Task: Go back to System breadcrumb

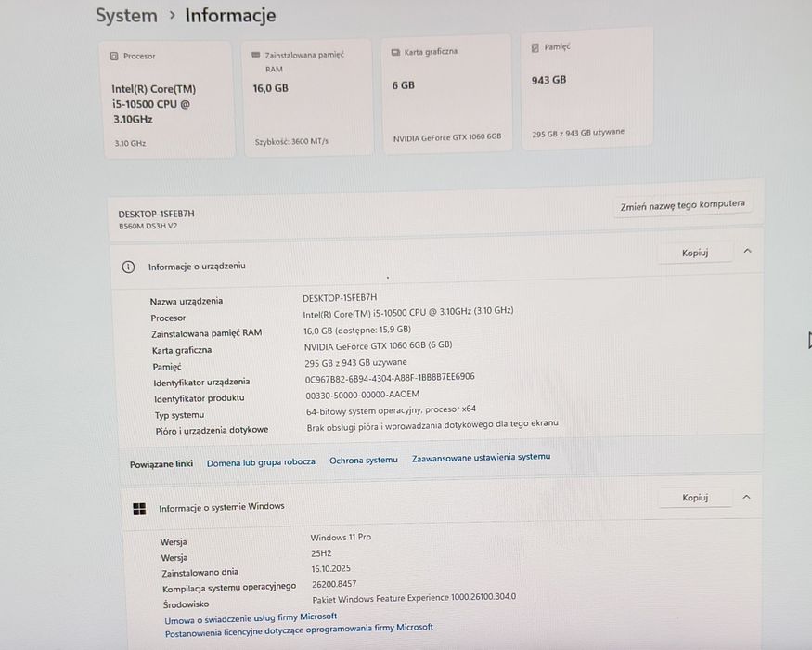Action: click(126, 16)
